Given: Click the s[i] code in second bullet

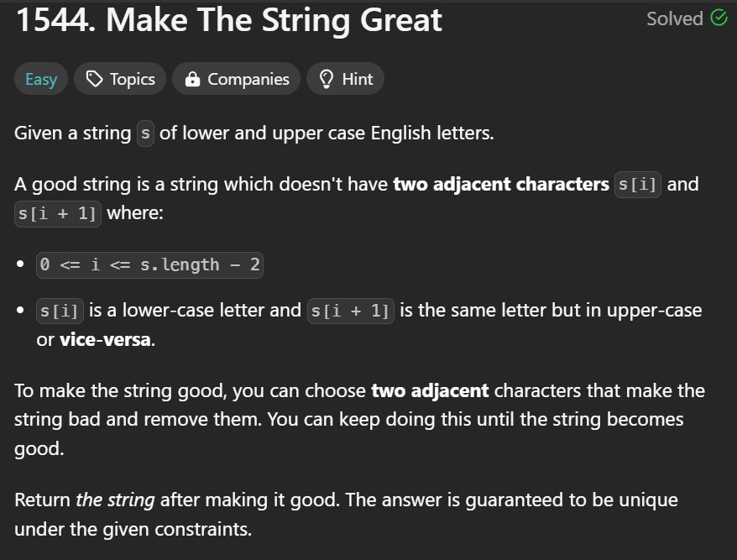Looking at the screenshot, I should 60,311.
